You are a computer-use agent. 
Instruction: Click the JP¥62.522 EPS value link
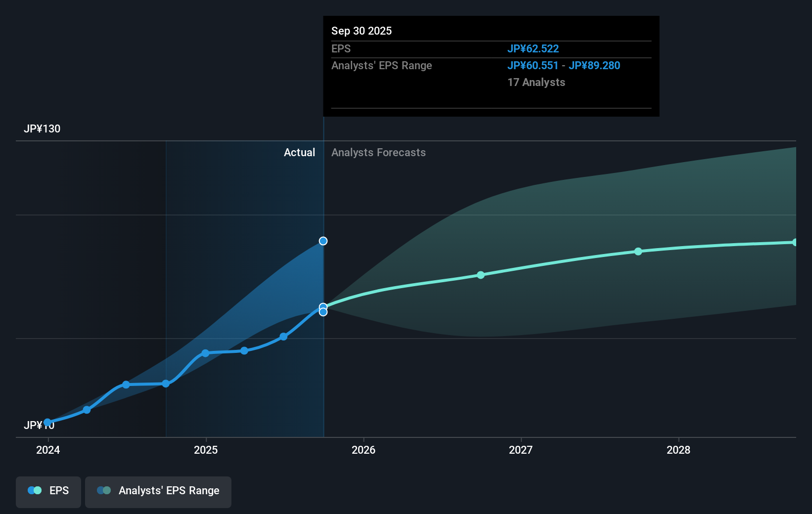[533, 48]
